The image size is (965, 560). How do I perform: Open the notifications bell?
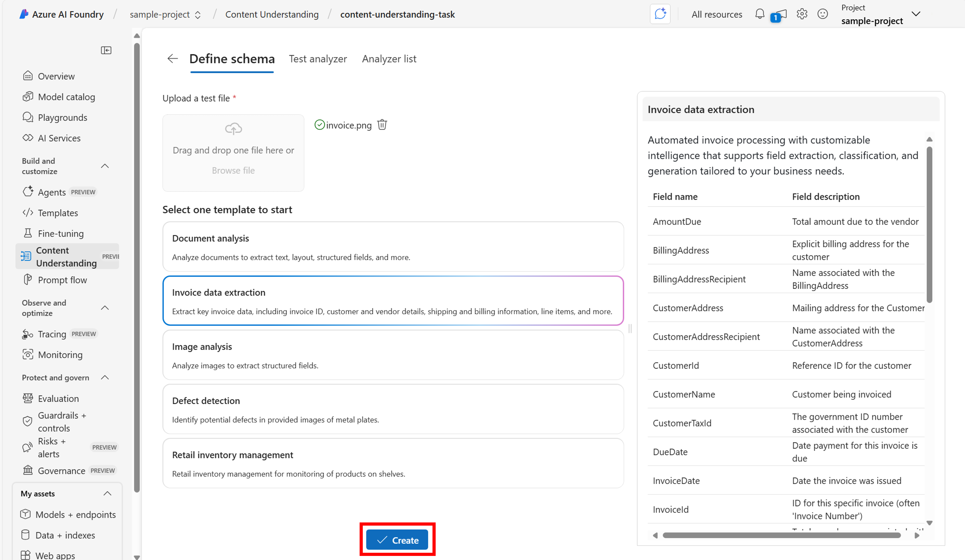(x=759, y=14)
